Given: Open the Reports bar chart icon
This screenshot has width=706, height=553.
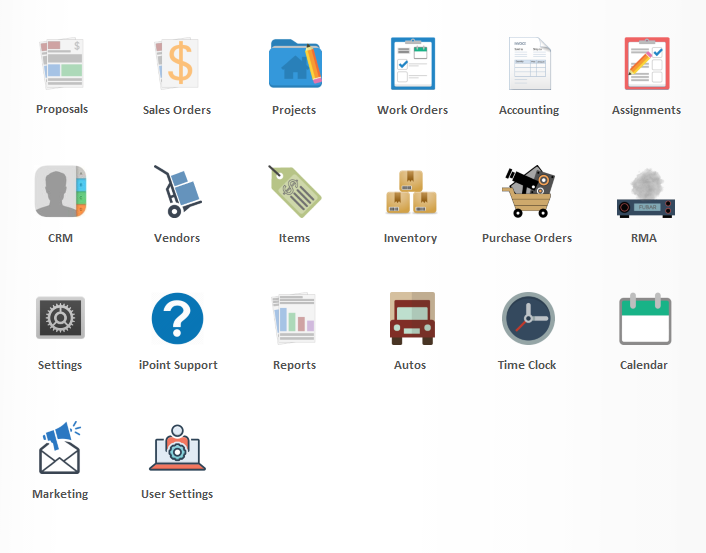Looking at the screenshot, I should point(294,318).
